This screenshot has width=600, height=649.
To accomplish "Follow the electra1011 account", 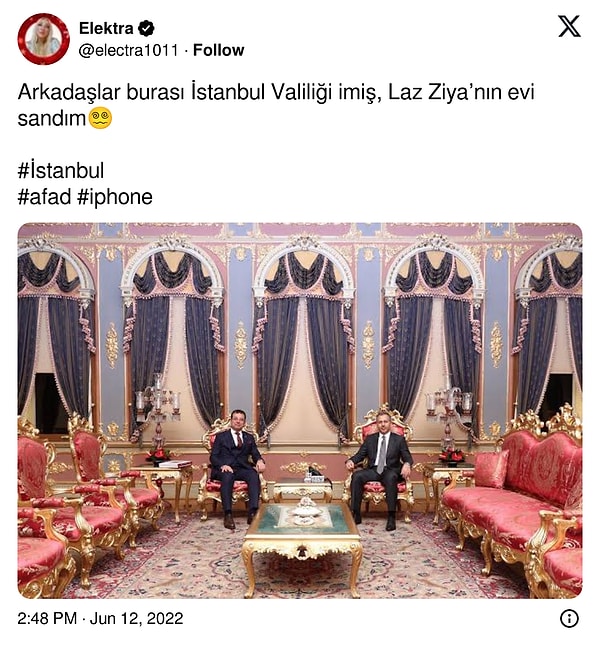I will tap(218, 50).
